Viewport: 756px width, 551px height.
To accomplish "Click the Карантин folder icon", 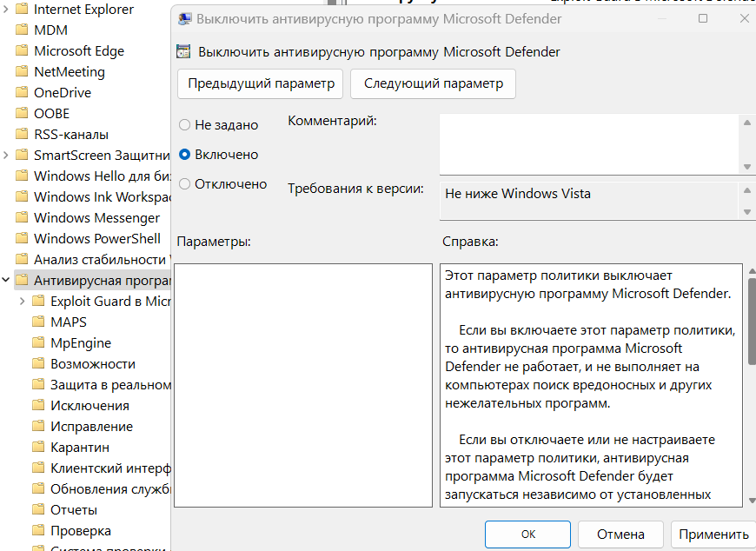I will click(x=37, y=448).
